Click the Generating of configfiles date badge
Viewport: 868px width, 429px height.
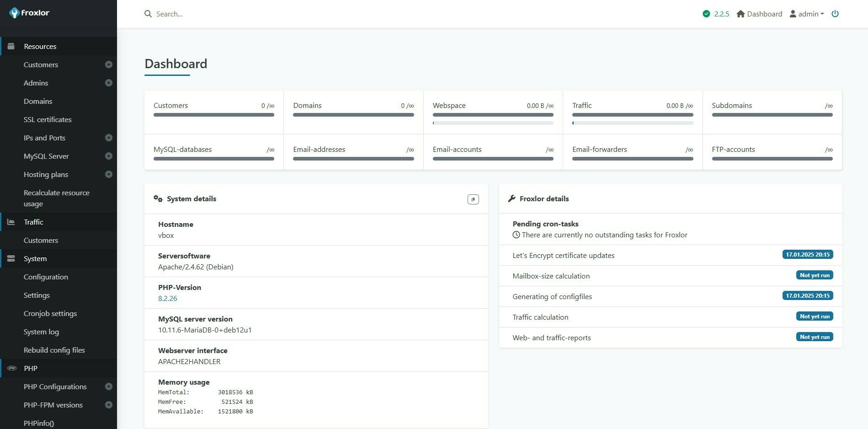click(x=808, y=295)
